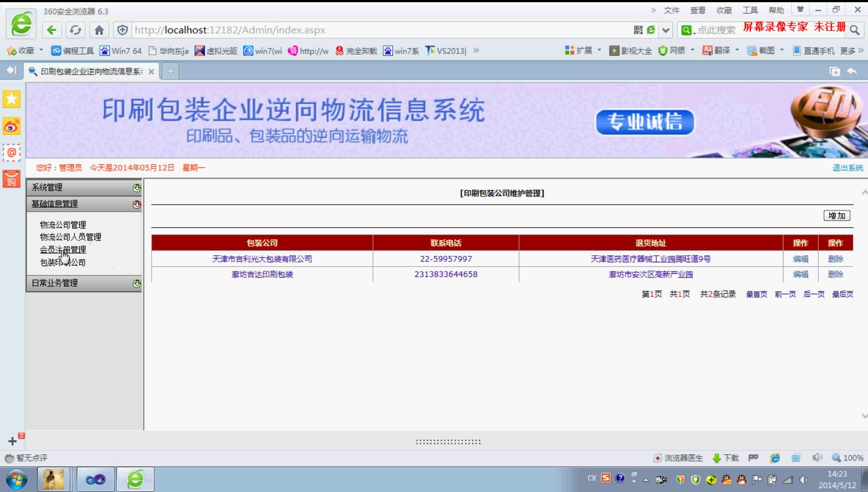Reload the page with the refresh icon
Image resolution: width=868 pixels, height=492 pixels.
[x=76, y=30]
